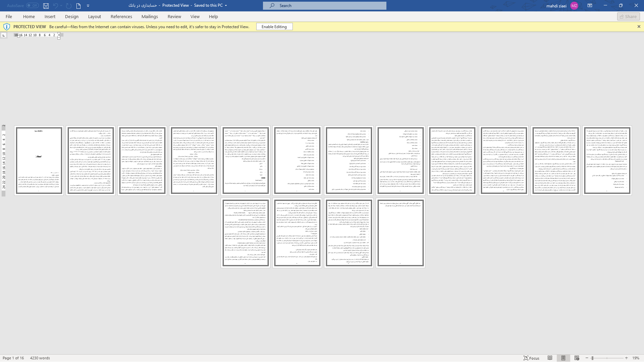
Task: Click the Zoom Out minus button
Action: tap(587, 358)
